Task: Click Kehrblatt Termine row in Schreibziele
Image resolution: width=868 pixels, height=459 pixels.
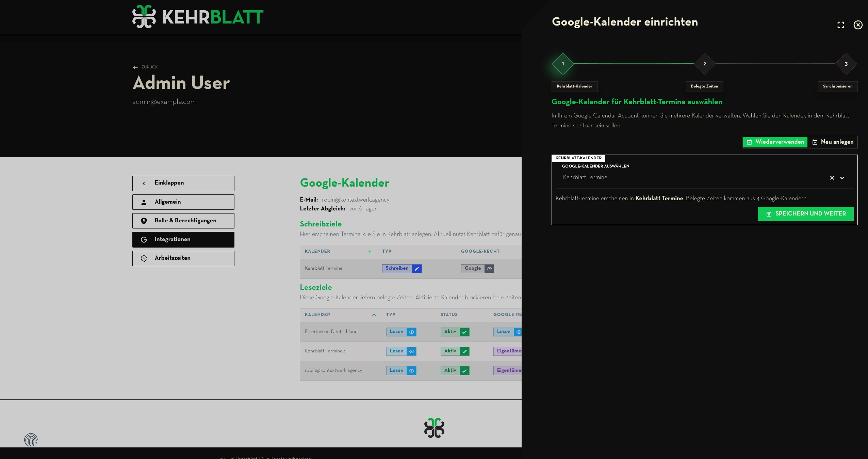Action: coord(411,269)
